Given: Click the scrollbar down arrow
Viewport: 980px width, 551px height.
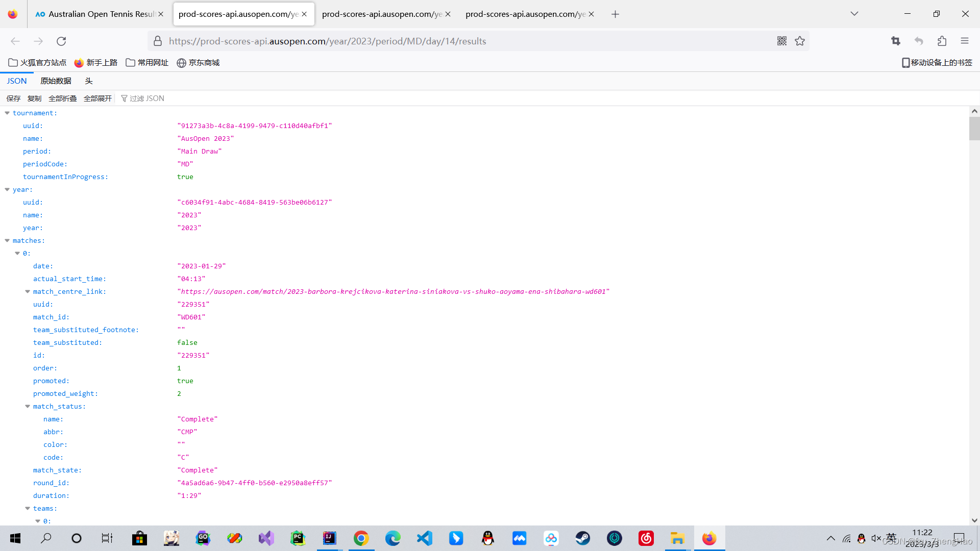Looking at the screenshot, I should point(974,520).
